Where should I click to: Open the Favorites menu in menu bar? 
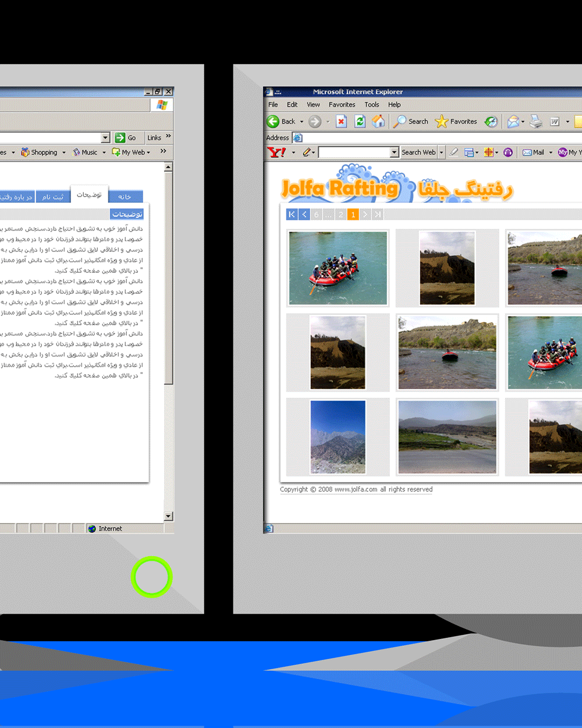pyautogui.click(x=342, y=105)
